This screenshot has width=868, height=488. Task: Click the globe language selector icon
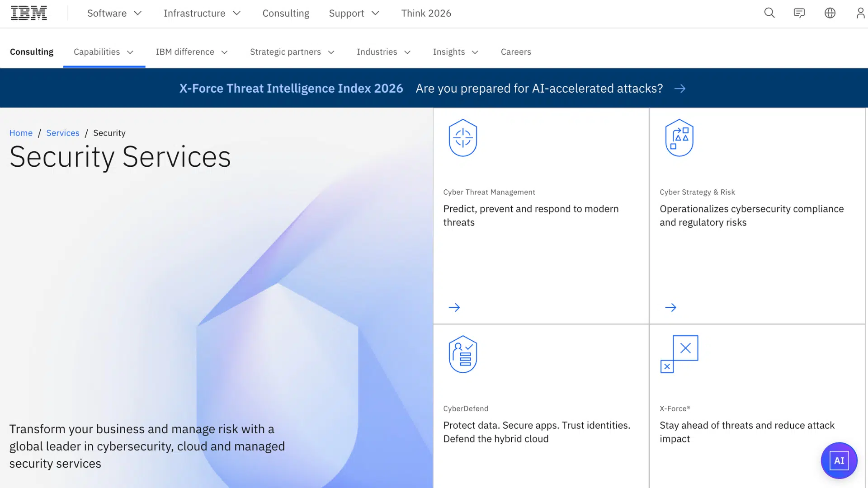pyautogui.click(x=830, y=13)
